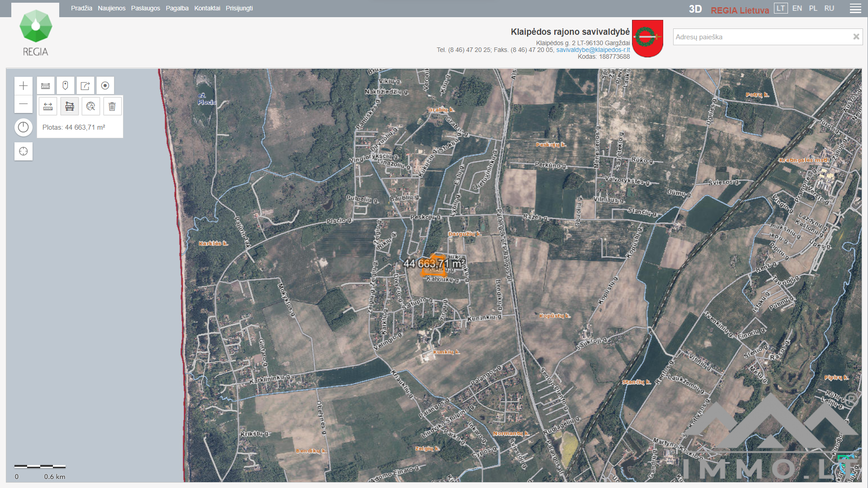The width and height of the screenshot is (868, 488).
Task: Select the map marker pin tool
Action: click(66, 85)
